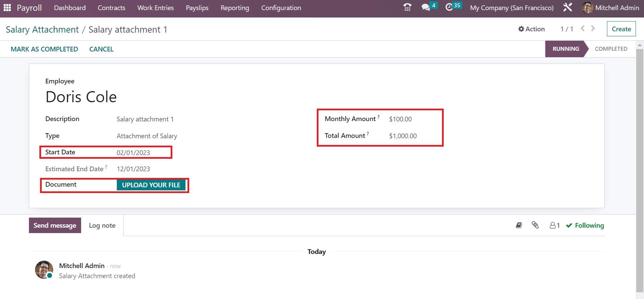Open the conversations chat bubble icon
The image size is (644, 299).
426,7
